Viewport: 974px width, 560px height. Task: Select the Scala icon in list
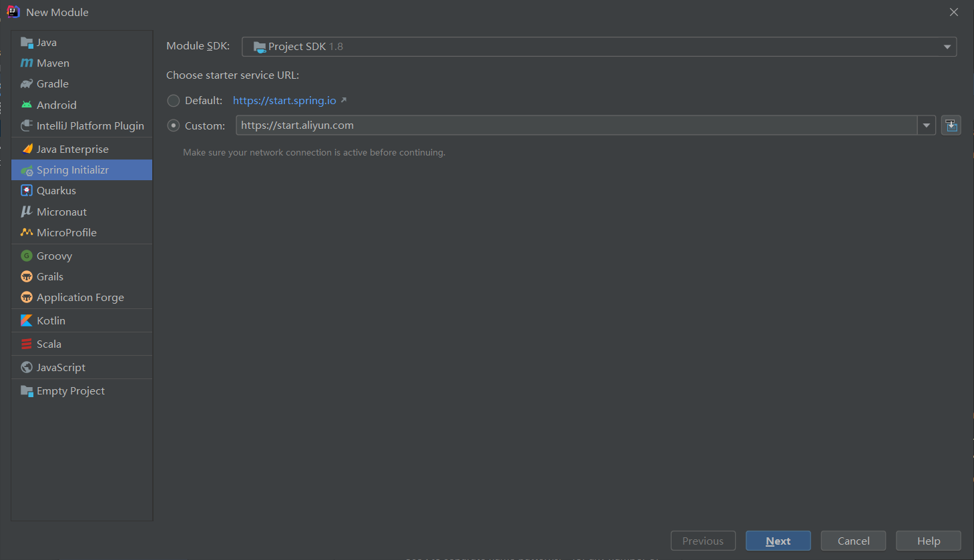(27, 344)
